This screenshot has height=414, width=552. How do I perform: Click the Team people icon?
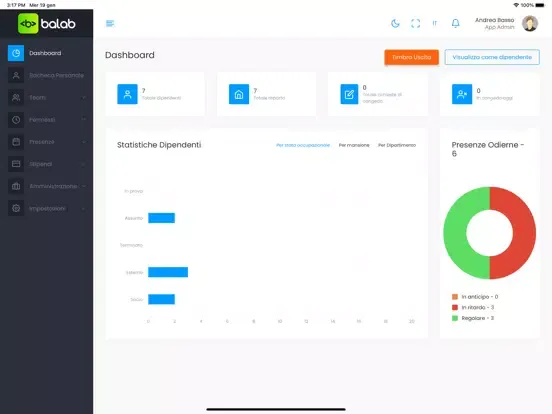tap(16, 98)
